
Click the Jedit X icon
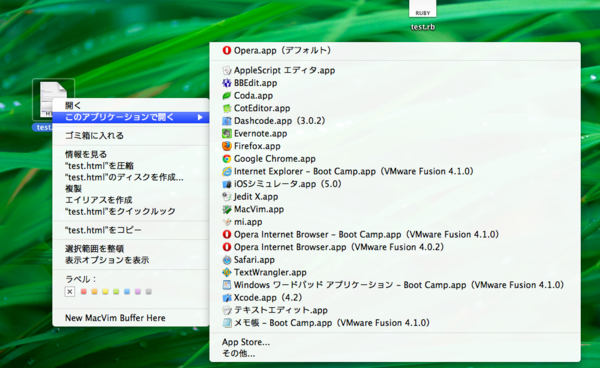tap(227, 197)
